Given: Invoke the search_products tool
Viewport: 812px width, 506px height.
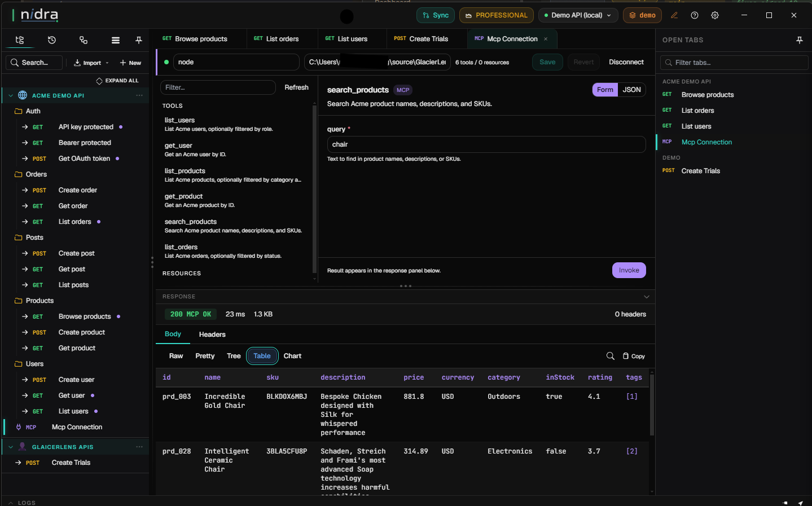Looking at the screenshot, I should pos(629,270).
